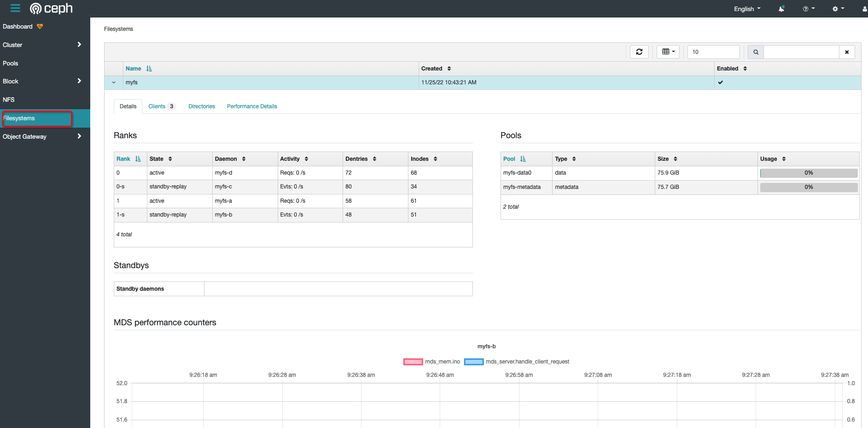Click the Ceph logo

point(51,8)
